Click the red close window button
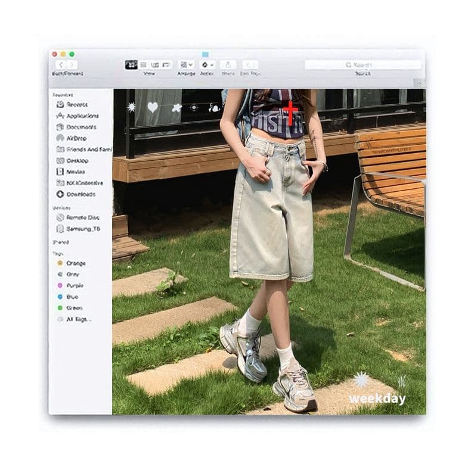The height and width of the screenshot is (476, 471). point(55,54)
